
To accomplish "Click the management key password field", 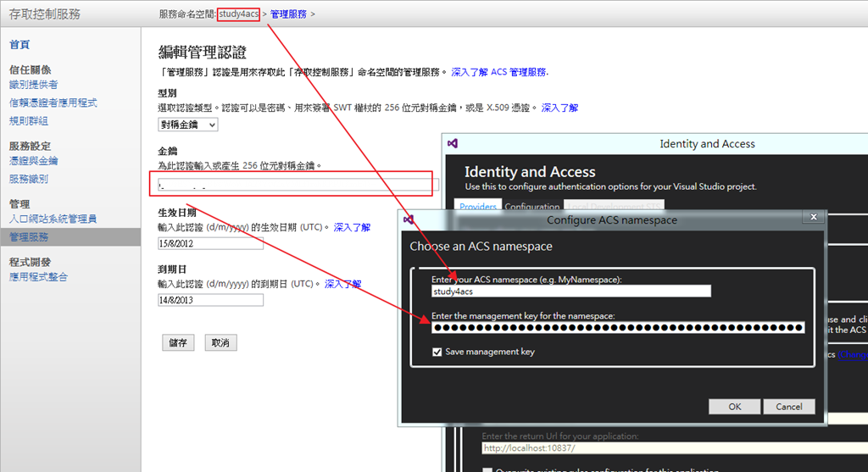I will point(618,328).
